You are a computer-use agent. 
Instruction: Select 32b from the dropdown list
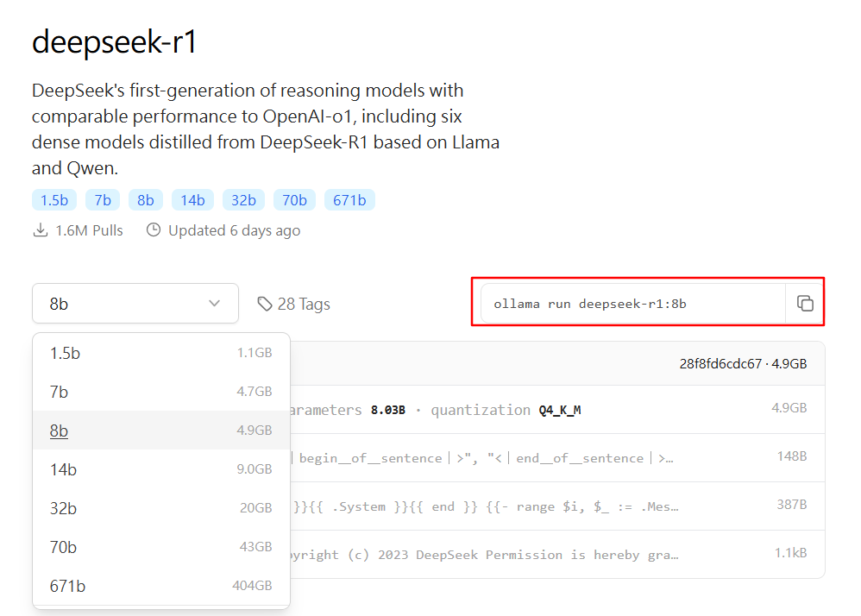coord(160,508)
